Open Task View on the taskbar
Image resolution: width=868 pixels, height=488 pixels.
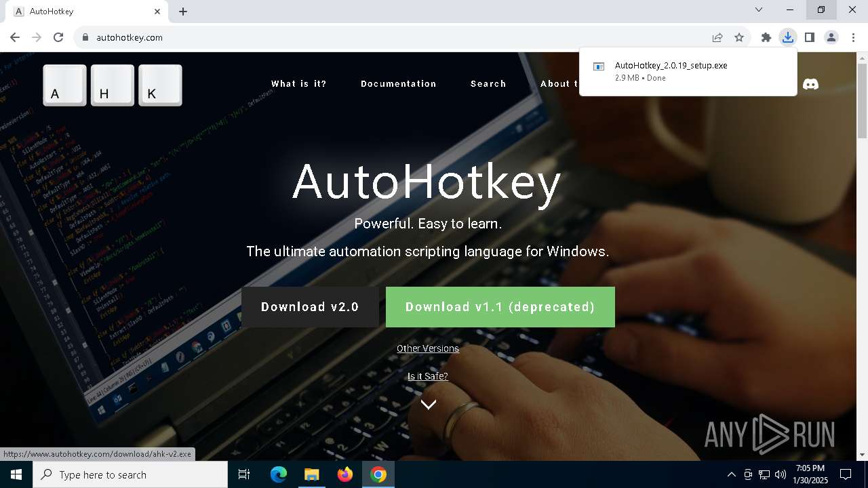pyautogui.click(x=244, y=474)
